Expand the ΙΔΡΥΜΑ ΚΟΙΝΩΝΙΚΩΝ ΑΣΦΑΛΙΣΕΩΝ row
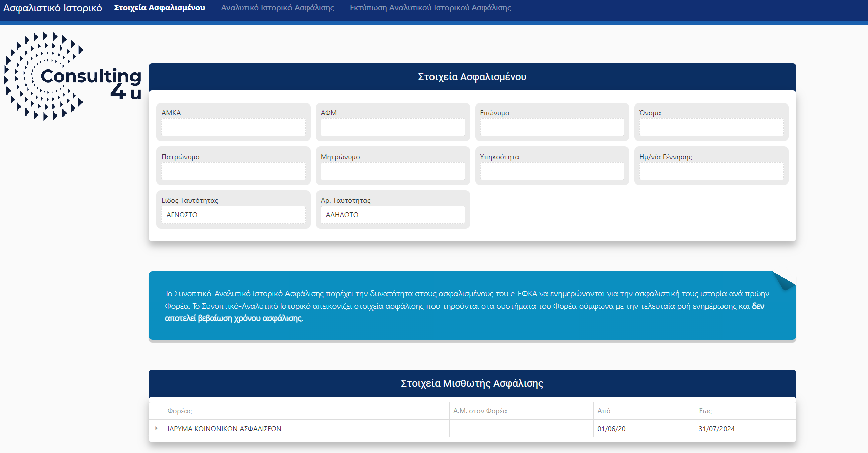The height and width of the screenshot is (453, 868). 157,428
